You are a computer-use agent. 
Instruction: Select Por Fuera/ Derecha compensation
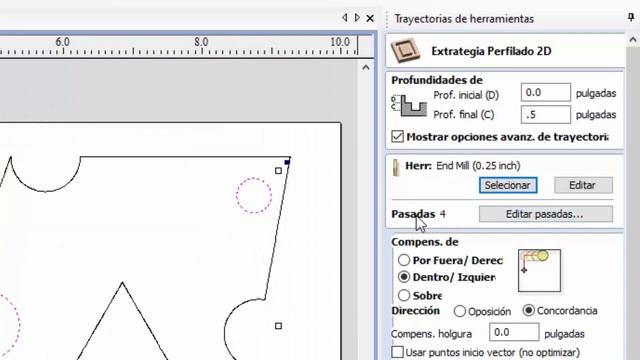[x=404, y=260]
